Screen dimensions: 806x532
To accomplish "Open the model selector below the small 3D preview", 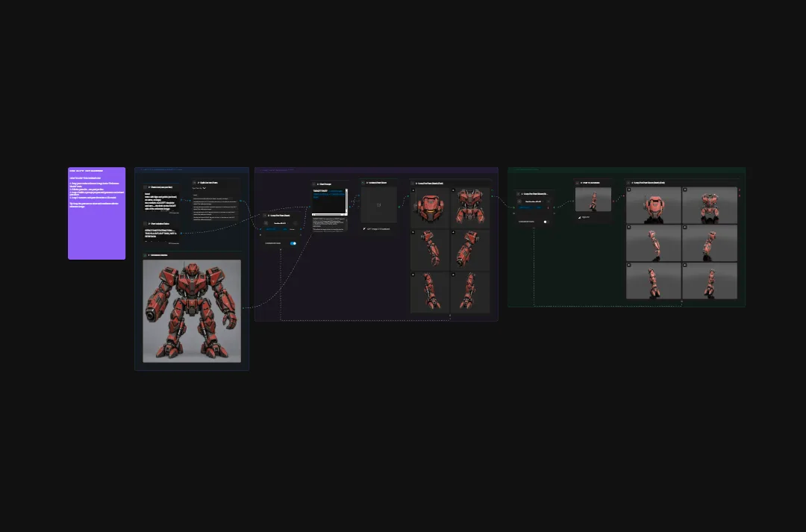I will coord(584,217).
